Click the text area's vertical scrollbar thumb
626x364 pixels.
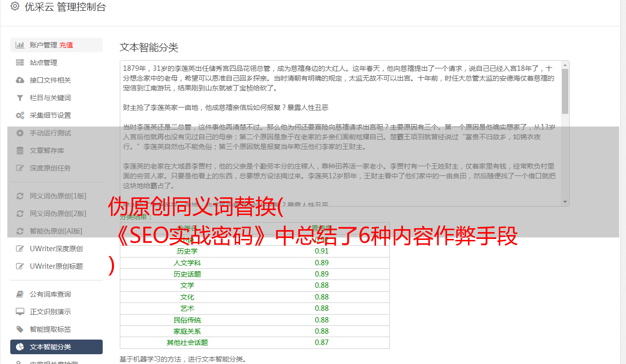[565, 91]
